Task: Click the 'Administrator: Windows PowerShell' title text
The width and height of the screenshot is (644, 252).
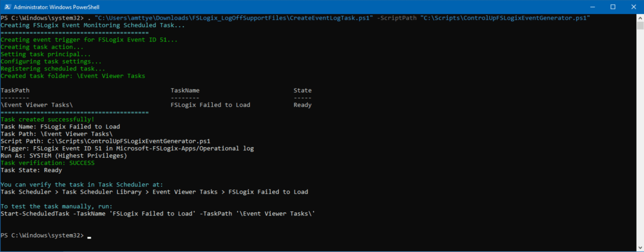Action: pyautogui.click(x=56, y=7)
